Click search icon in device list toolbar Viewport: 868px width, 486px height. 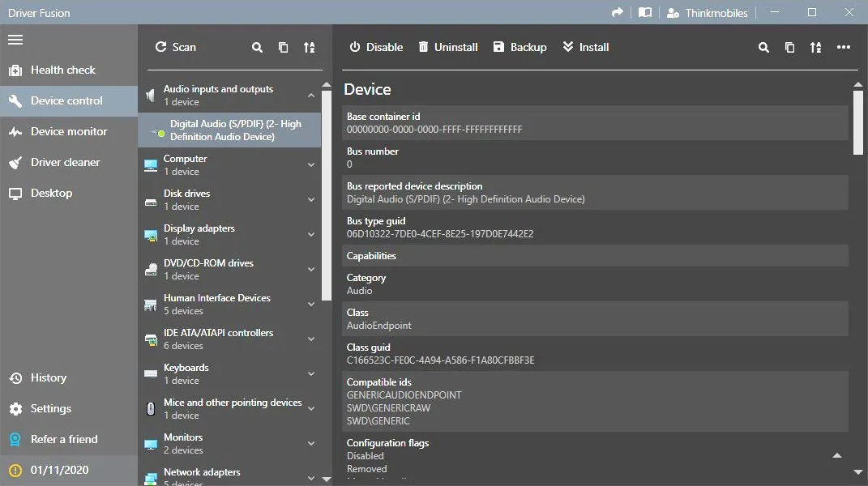point(257,48)
